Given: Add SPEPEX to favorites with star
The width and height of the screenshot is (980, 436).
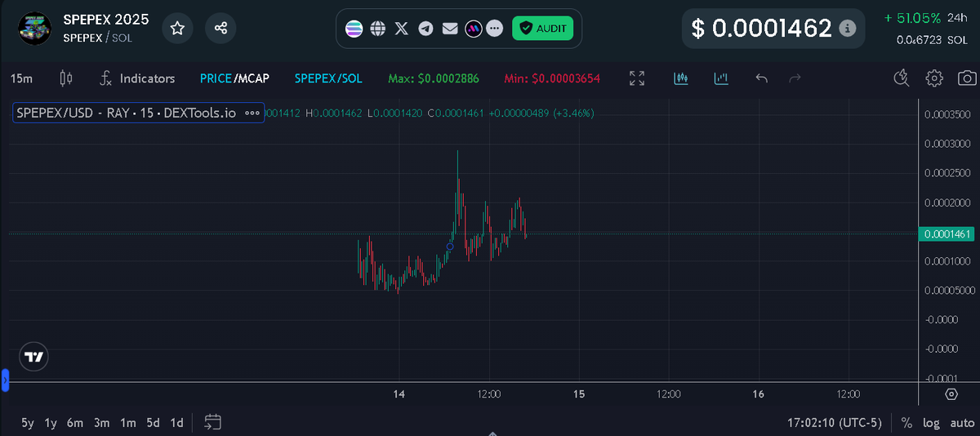Looking at the screenshot, I should tap(177, 28).
